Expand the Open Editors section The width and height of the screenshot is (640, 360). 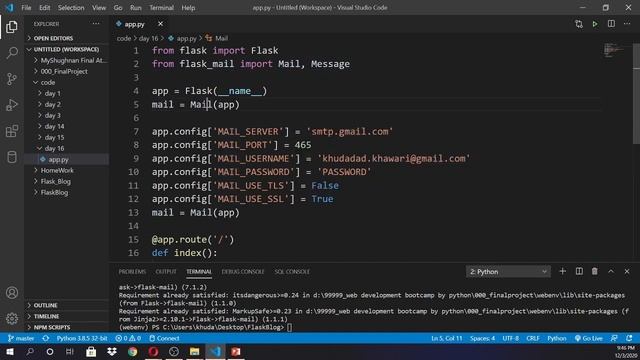pos(67,38)
